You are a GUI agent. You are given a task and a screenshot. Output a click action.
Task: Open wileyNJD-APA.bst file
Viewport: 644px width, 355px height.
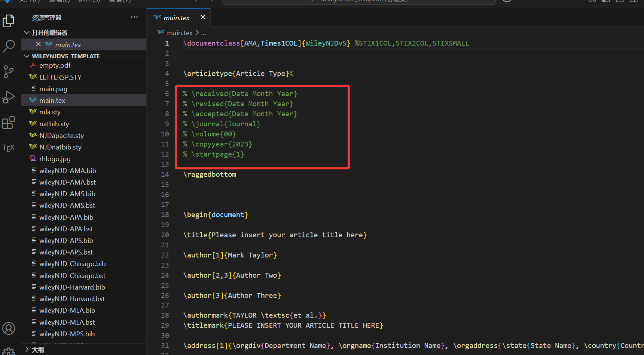[x=84, y=229]
